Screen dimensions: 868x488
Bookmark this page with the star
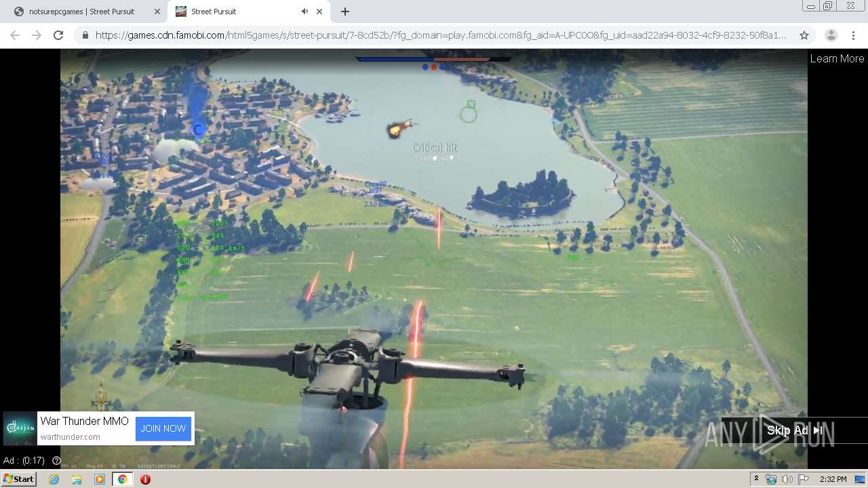(804, 35)
